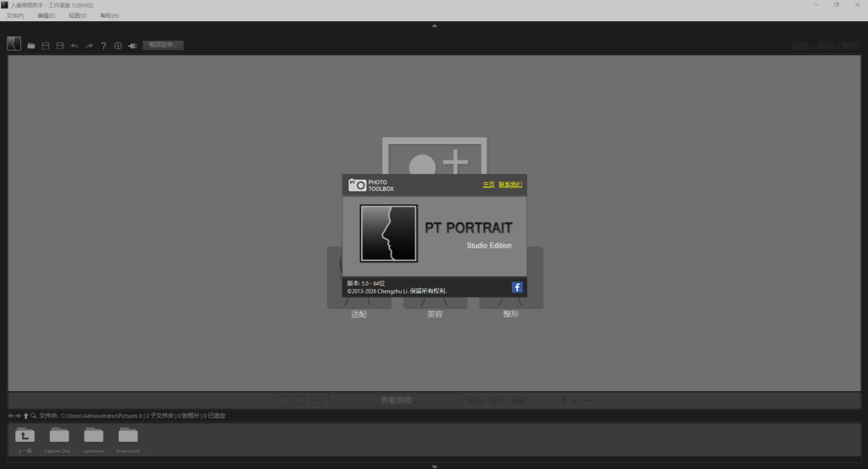Open a photo with the folder icon
The height and width of the screenshot is (469, 868).
[x=31, y=46]
